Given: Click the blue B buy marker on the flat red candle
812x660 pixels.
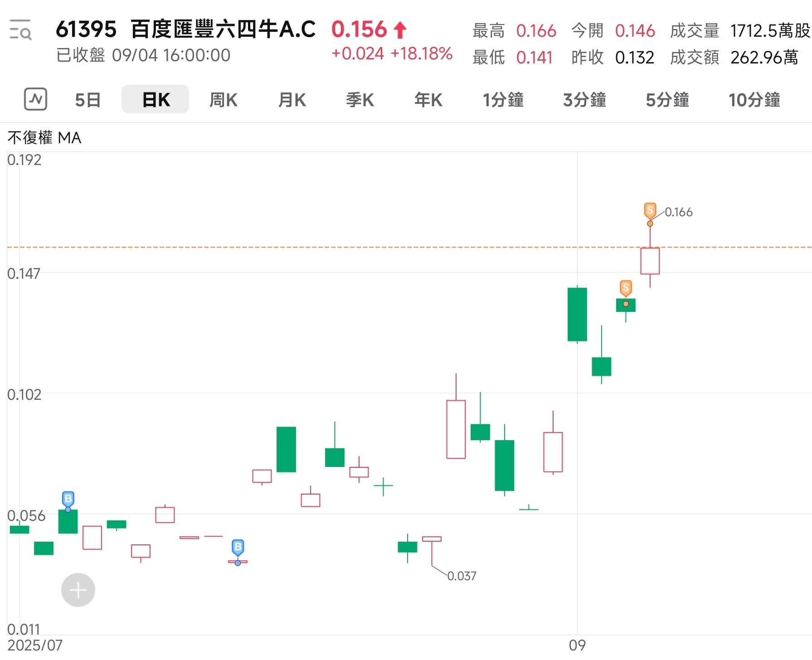Looking at the screenshot, I should click(238, 547).
